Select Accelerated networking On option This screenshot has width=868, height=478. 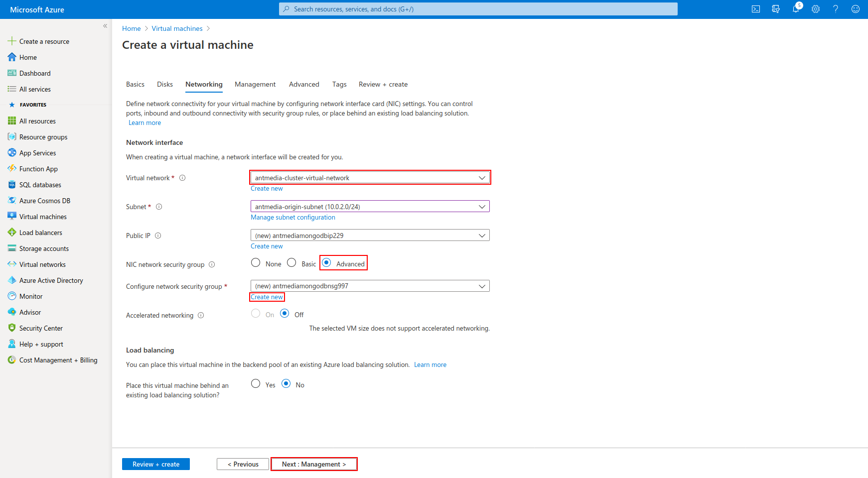[x=256, y=313]
